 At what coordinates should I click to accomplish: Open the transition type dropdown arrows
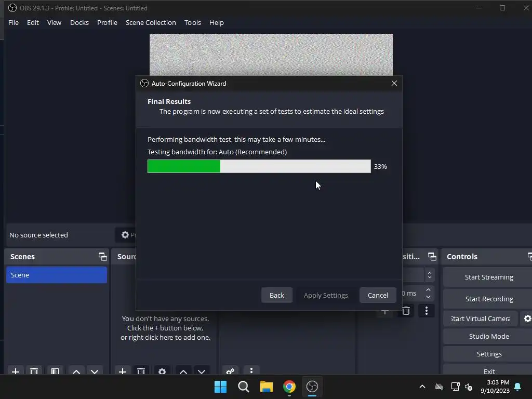point(430,275)
